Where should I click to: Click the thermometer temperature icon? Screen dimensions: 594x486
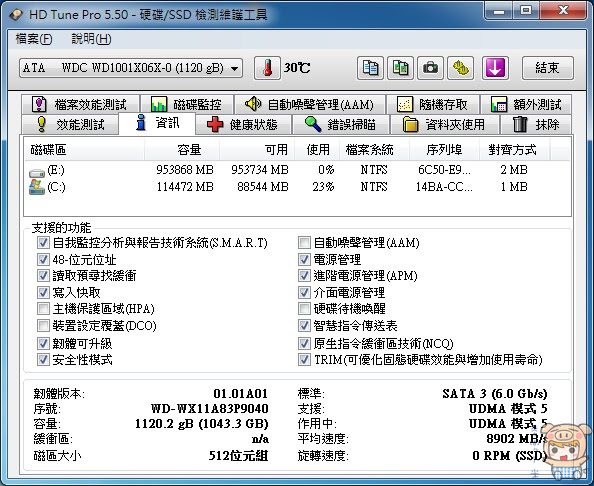pos(267,68)
